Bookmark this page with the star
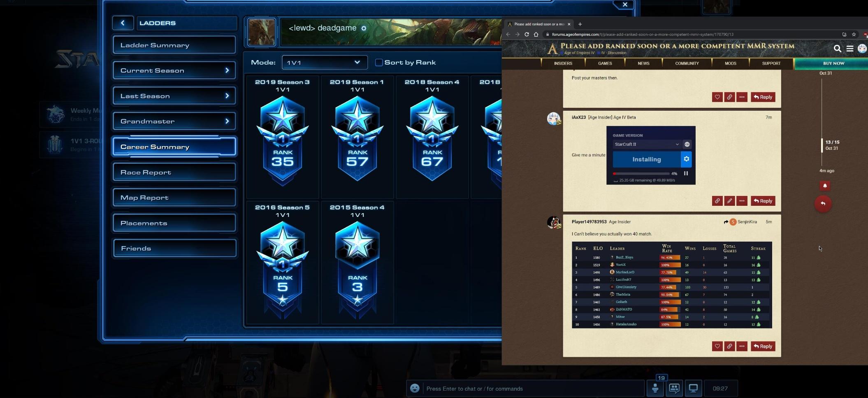Image resolution: width=868 pixels, height=398 pixels. 854,35
